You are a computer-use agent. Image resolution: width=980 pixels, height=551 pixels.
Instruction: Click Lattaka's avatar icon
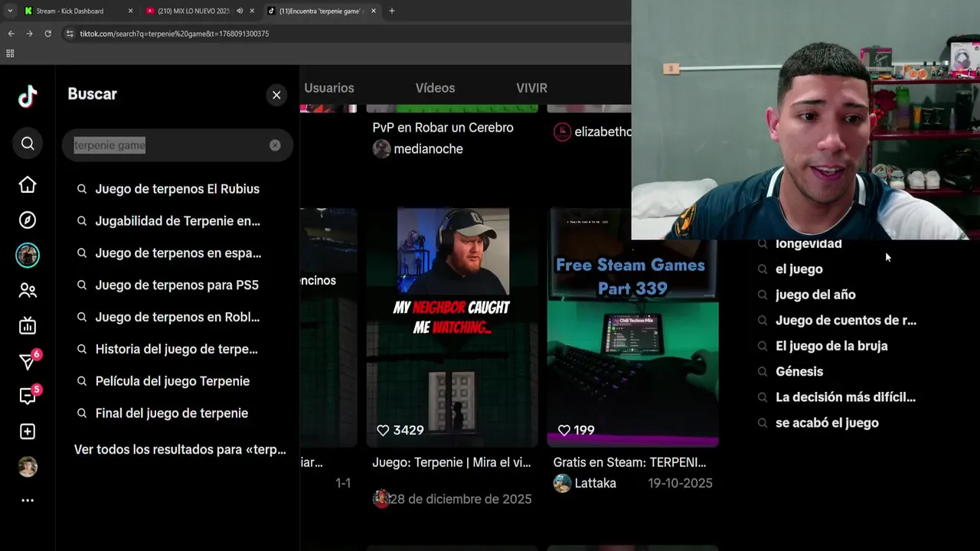coord(562,483)
